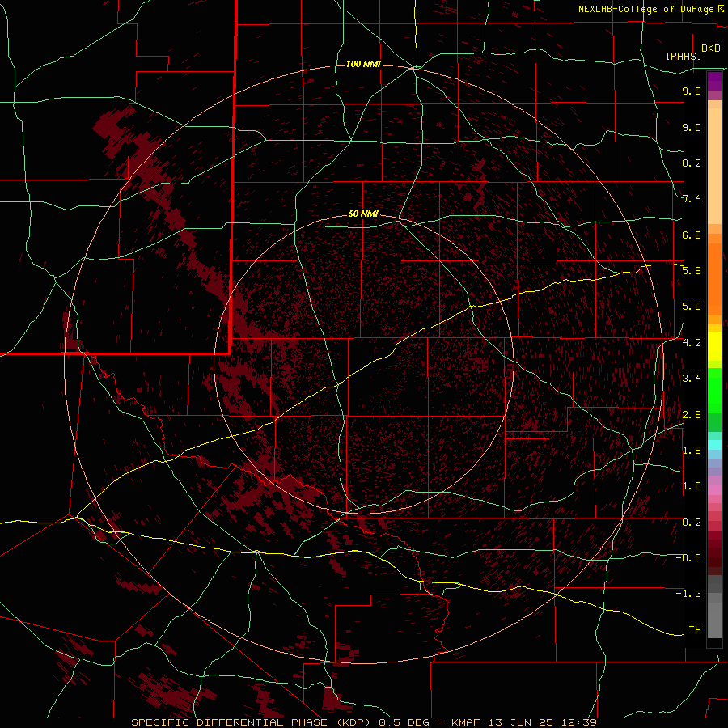Click the 8.2 value on the color scale

pos(692,163)
